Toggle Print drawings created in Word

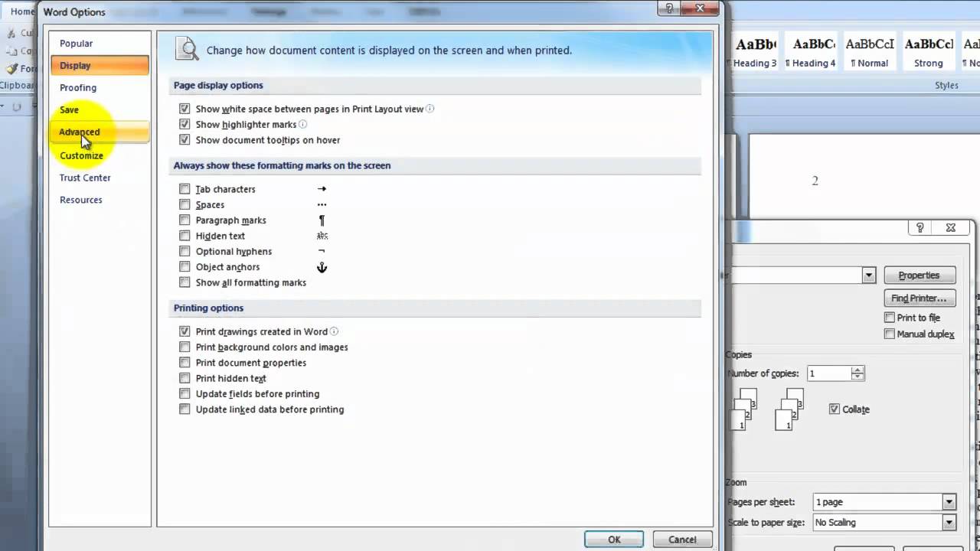click(x=185, y=332)
